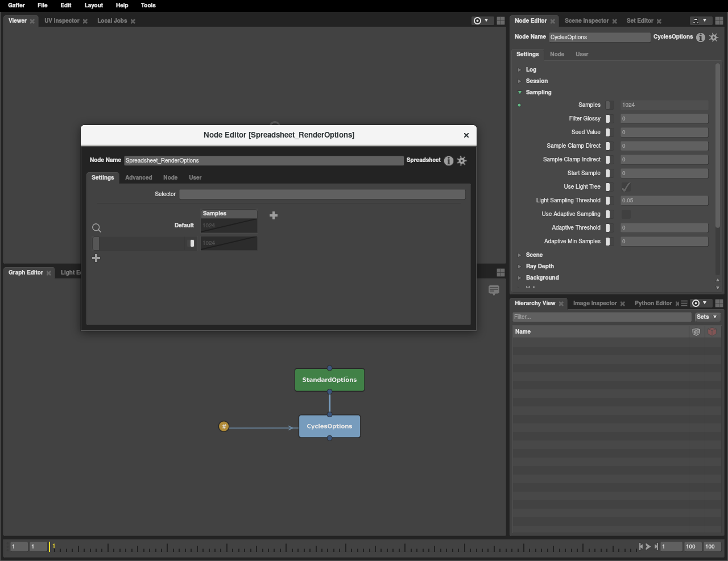Open the Graph Editor panel layout grid icon
Image resolution: width=728 pixels, height=561 pixels.
click(500, 272)
